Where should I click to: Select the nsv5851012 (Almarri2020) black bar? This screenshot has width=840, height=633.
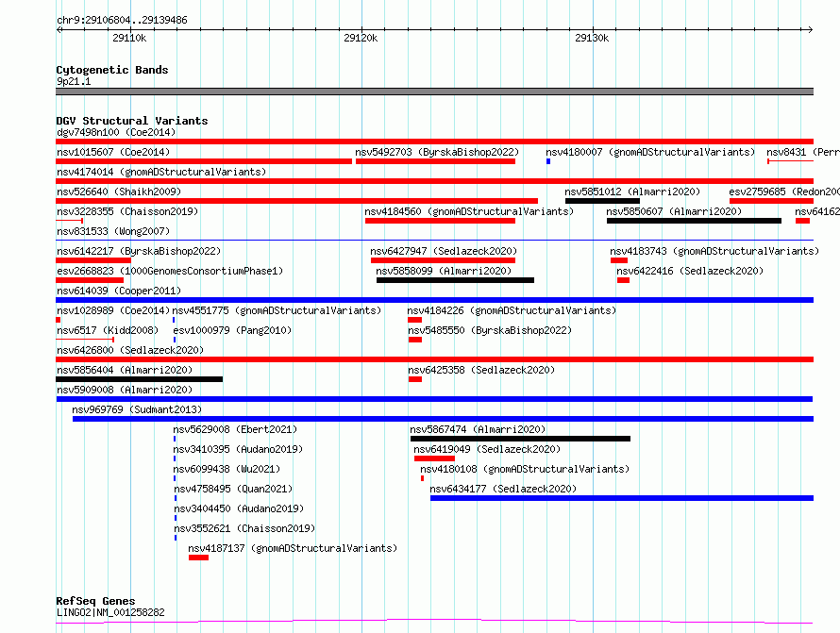coord(602,201)
